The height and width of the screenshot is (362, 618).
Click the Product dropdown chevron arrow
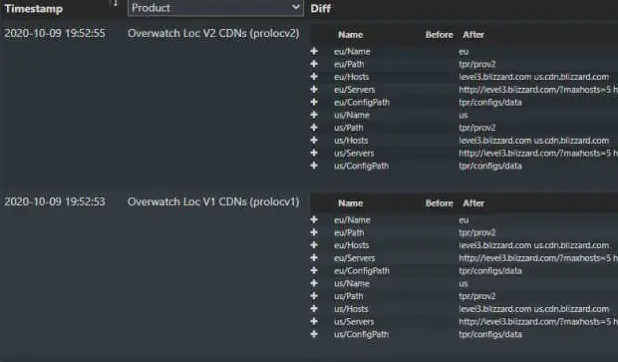[296, 7]
